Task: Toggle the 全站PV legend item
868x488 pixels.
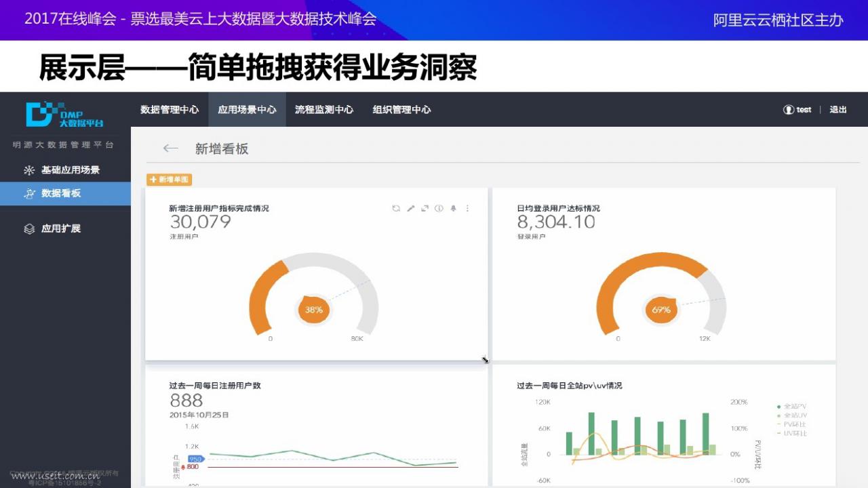Action: [791, 406]
